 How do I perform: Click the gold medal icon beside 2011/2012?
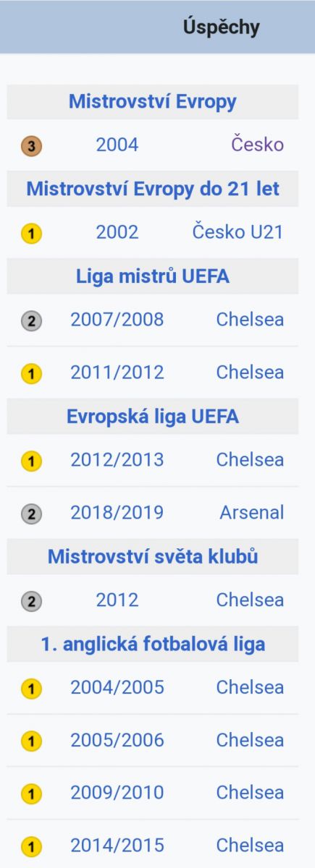(x=31, y=373)
